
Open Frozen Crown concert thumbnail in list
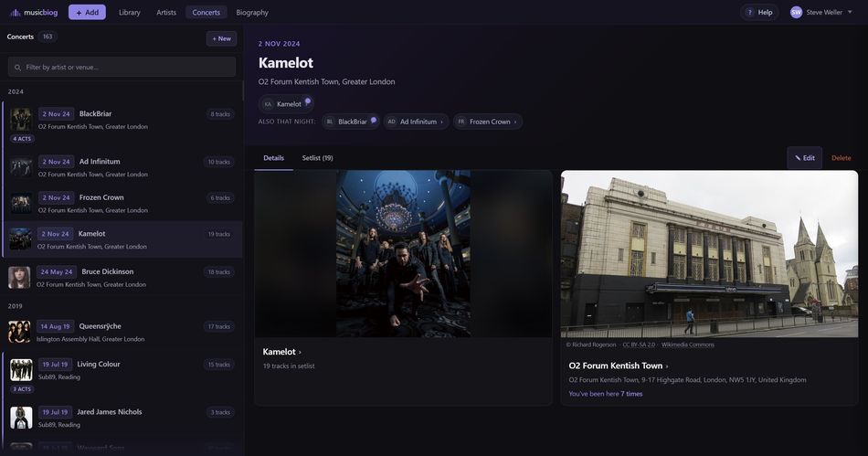click(20, 203)
